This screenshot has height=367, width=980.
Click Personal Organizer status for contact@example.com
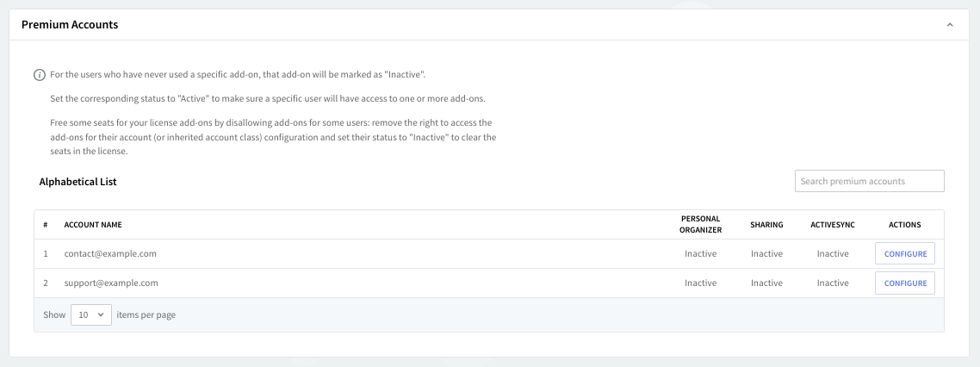coord(700,254)
